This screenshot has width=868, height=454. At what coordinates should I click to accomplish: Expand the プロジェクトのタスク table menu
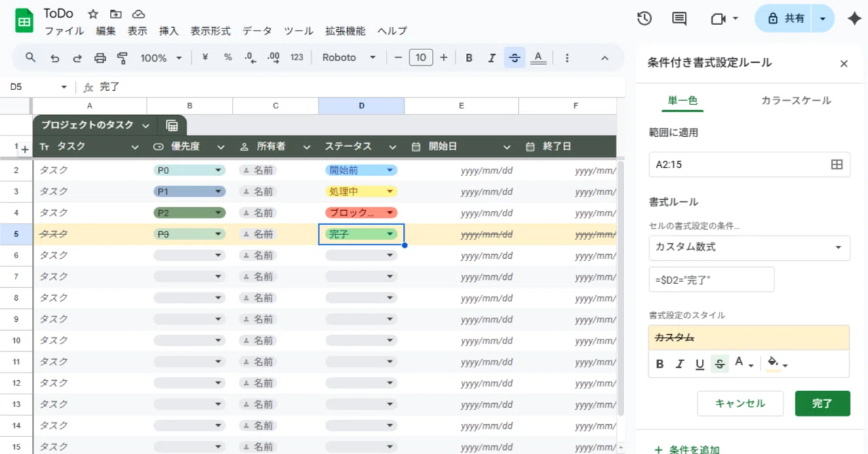146,125
